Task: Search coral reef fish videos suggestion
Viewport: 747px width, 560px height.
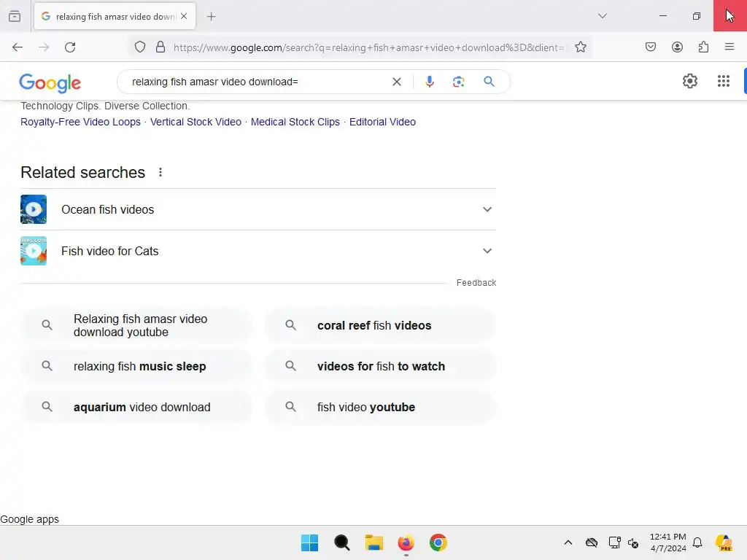Action: tap(380, 325)
